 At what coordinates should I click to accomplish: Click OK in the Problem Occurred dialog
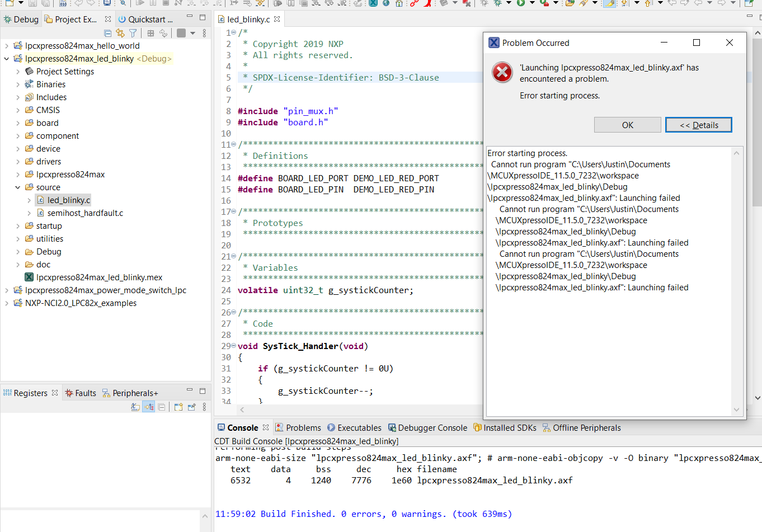pyautogui.click(x=628, y=125)
